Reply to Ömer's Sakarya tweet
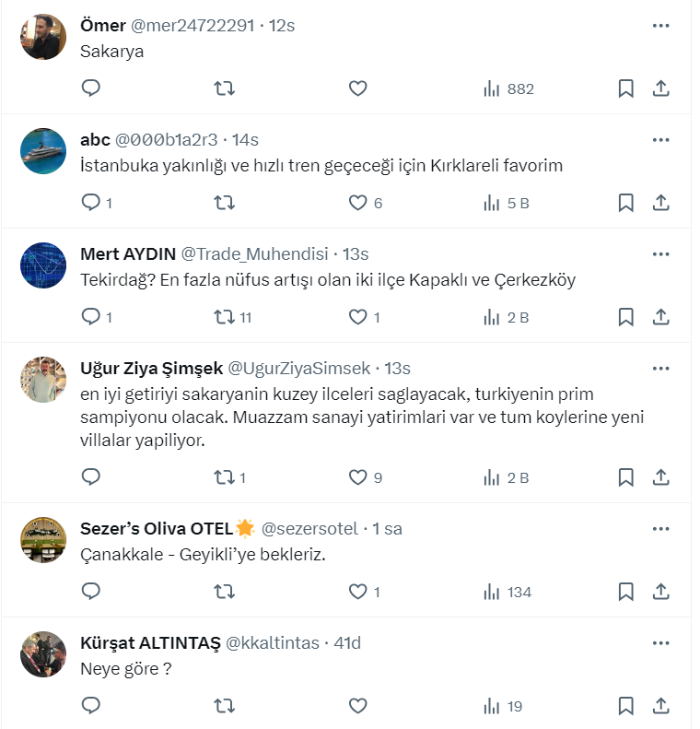The width and height of the screenshot is (700, 729). click(90, 88)
